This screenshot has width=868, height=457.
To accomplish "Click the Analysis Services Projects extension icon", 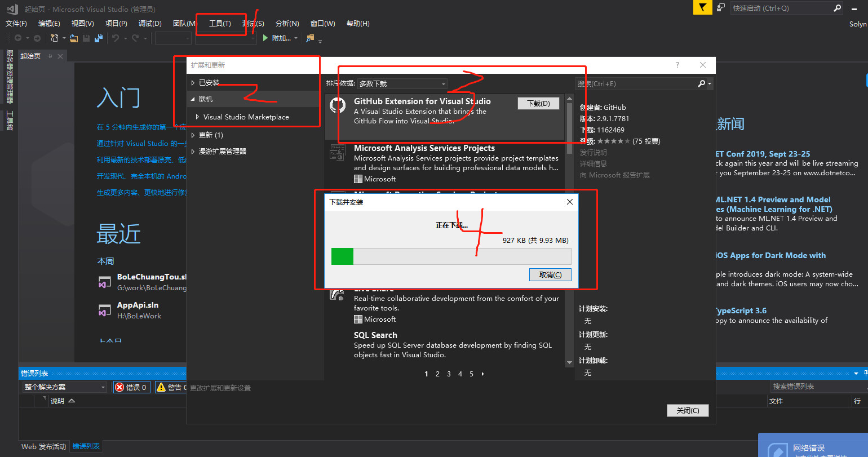I will [x=338, y=152].
